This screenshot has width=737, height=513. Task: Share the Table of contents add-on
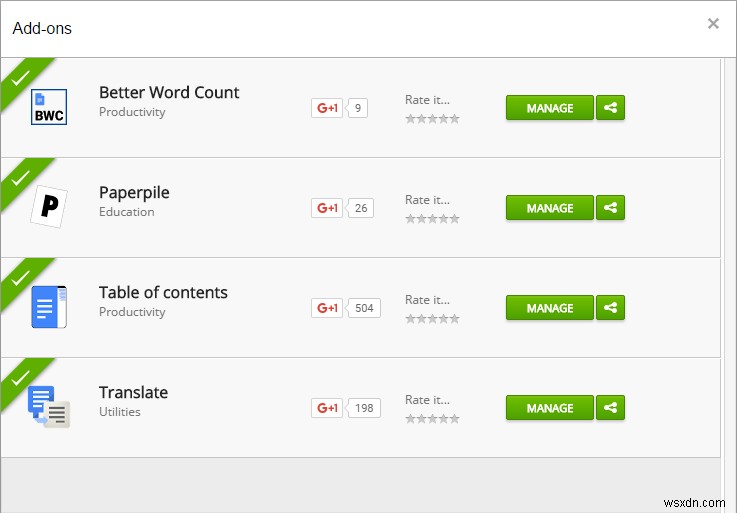[x=610, y=308]
